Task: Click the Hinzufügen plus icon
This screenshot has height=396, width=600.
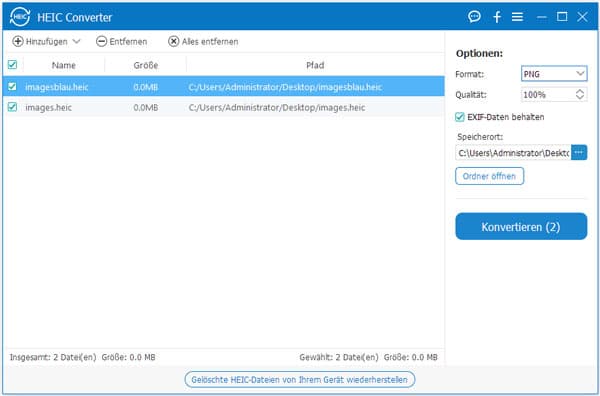Action: point(18,41)
